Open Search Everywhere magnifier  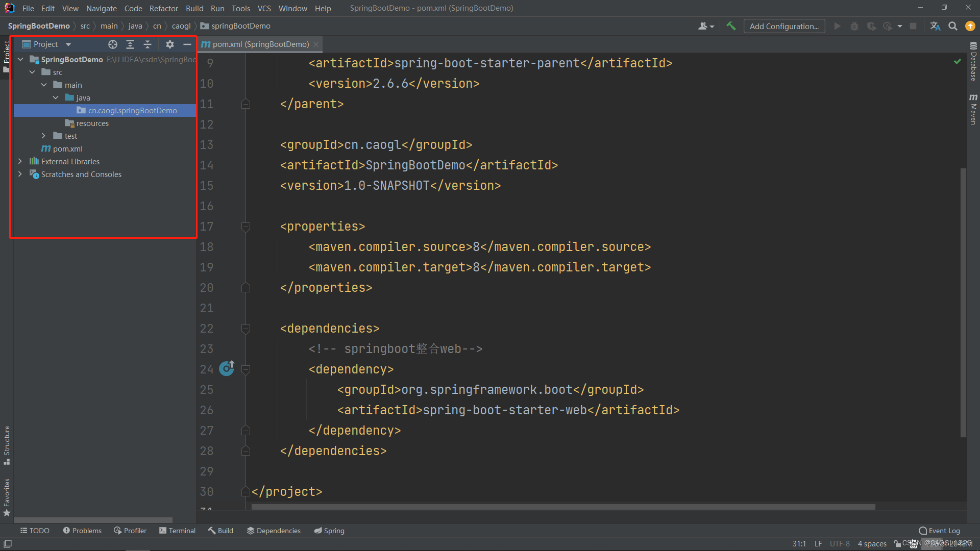952,26
